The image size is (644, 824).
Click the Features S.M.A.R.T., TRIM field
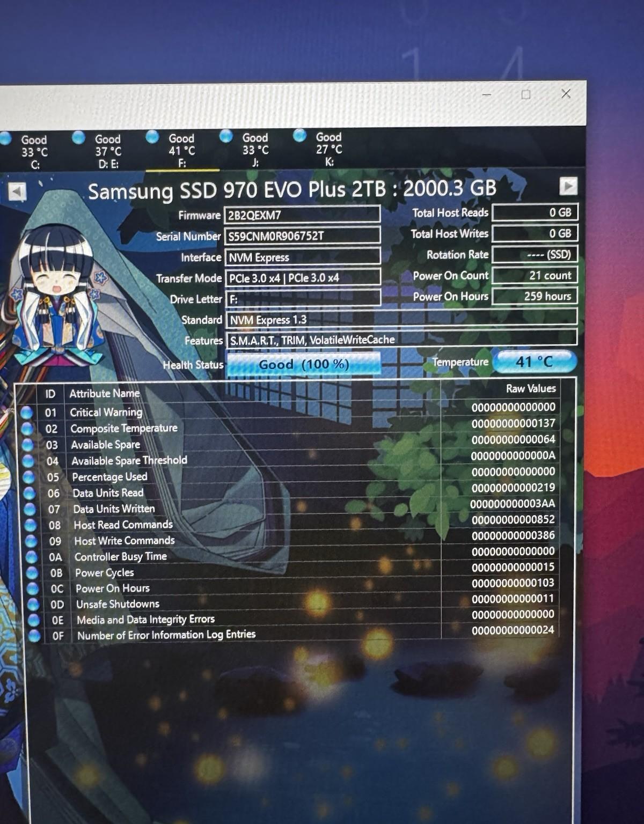[401, 339]
